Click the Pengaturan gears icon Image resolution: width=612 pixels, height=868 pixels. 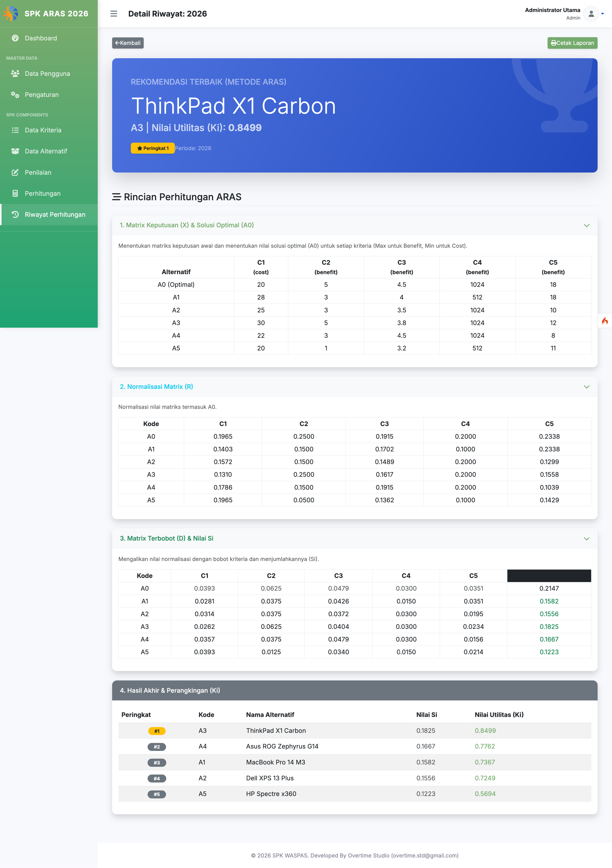pos(15,95)
